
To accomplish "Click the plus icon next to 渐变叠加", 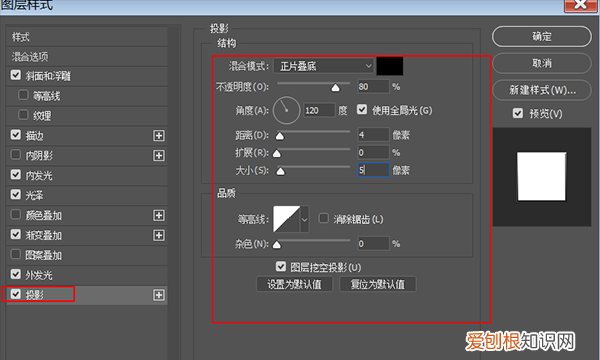I will (x=159, y=235).
